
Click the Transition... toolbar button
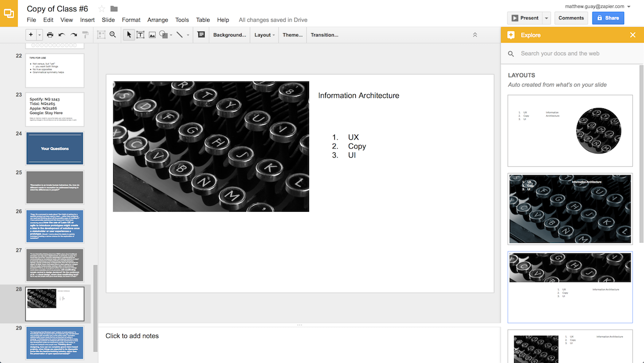pos(325,35)
